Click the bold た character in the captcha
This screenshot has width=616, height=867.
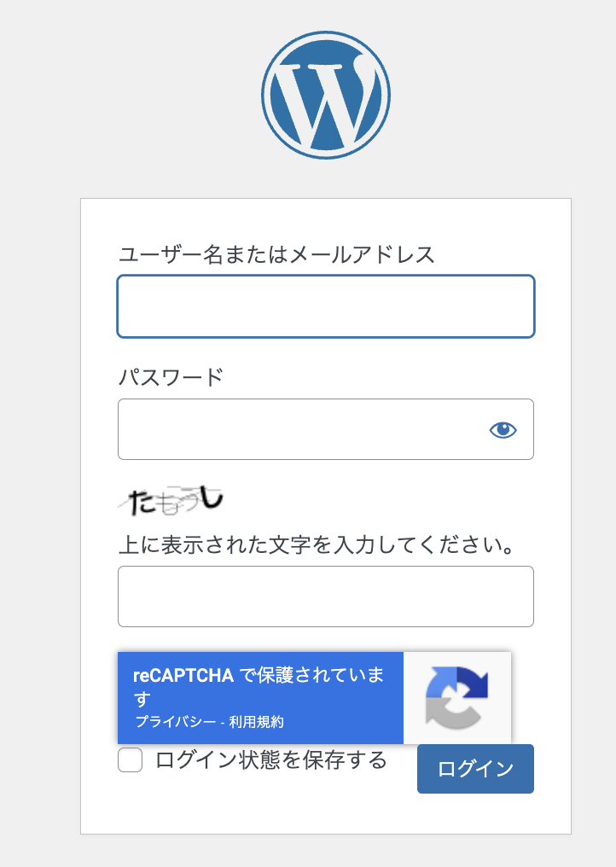142,502
